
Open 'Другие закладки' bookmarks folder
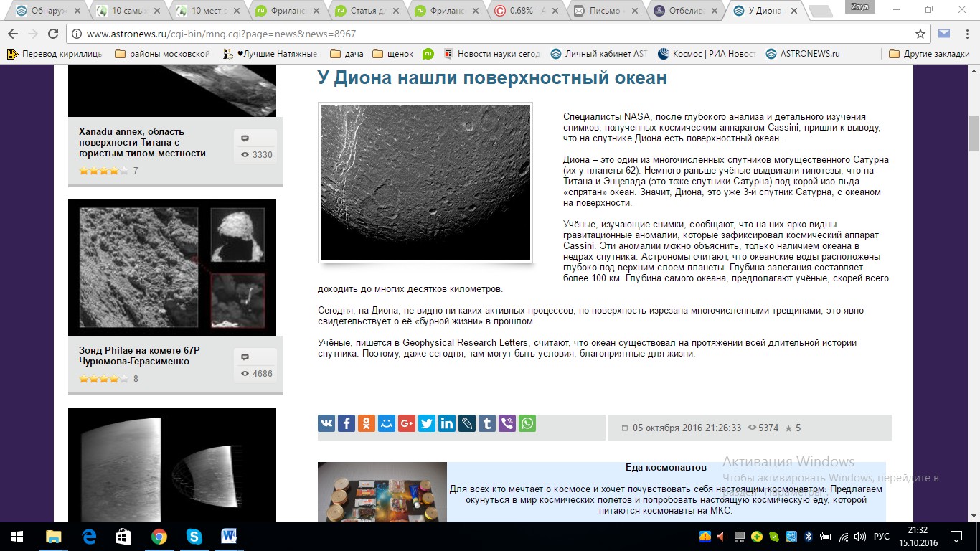coord(929,54)
